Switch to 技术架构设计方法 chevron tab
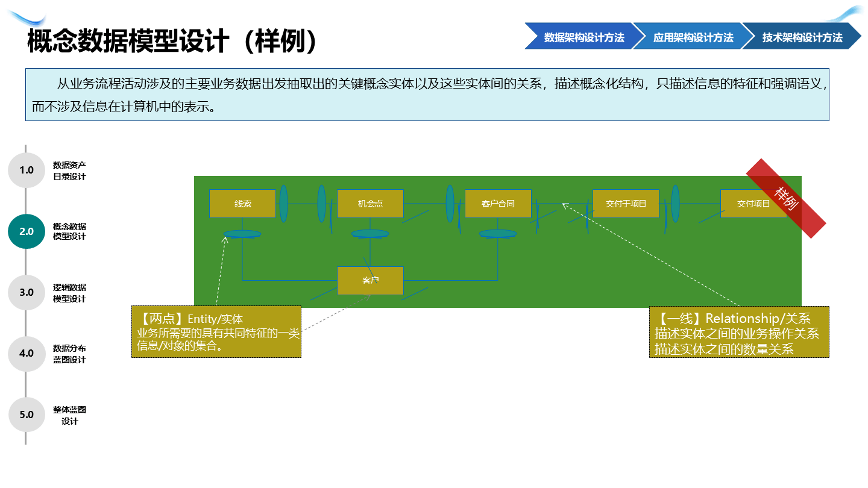This screenshot has height=488, width=868. click(x=802, y=36)
